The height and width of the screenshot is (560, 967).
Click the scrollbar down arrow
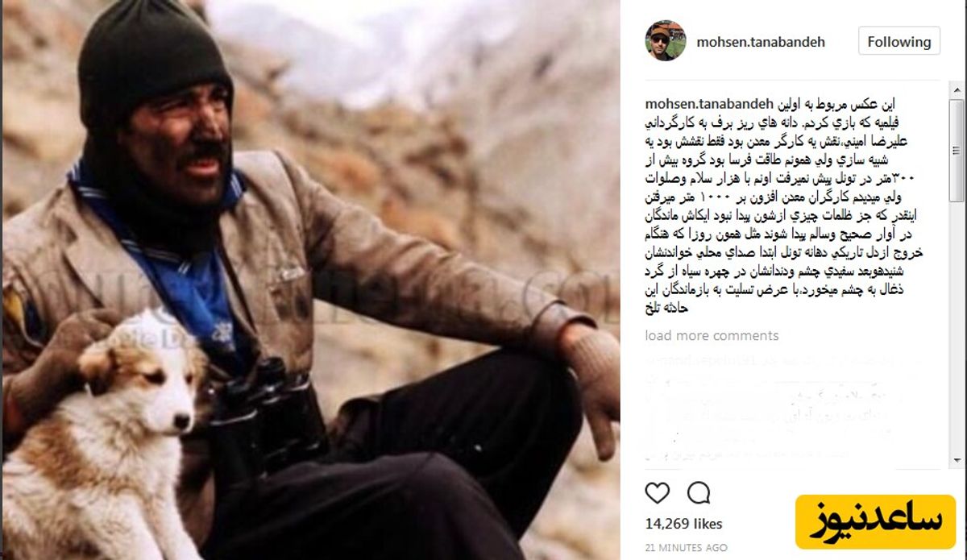(957, 463)
